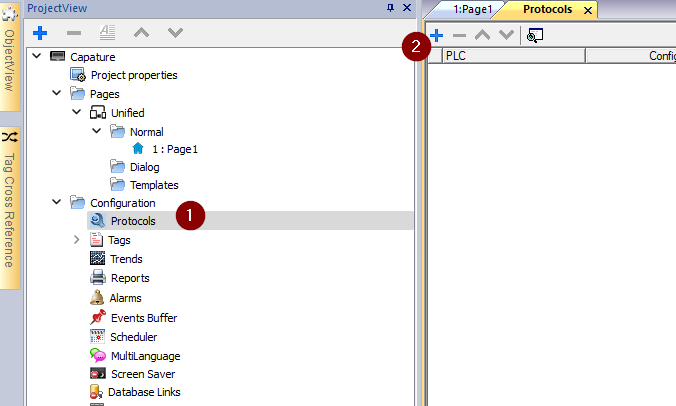Click the minus icon in Protocols toolbar
Image resolution: width=676 pixels, height=406 pixels.
[460, 35]
